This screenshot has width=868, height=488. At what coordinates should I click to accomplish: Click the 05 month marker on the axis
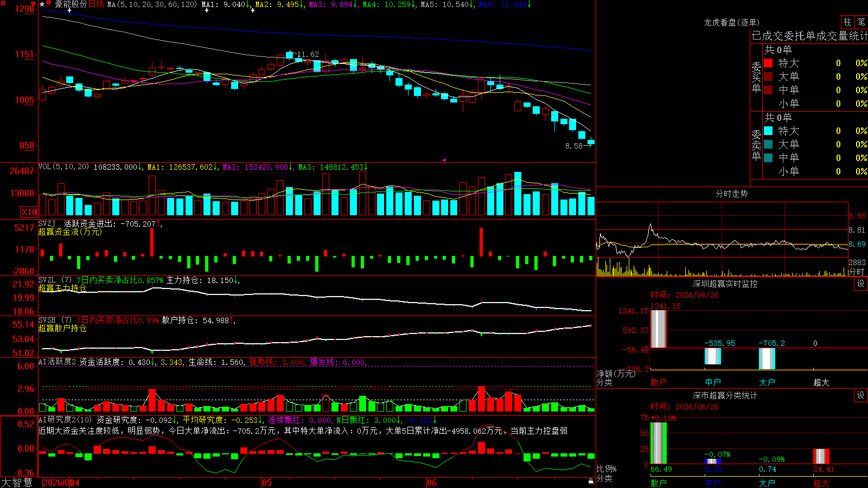[266, 483]
